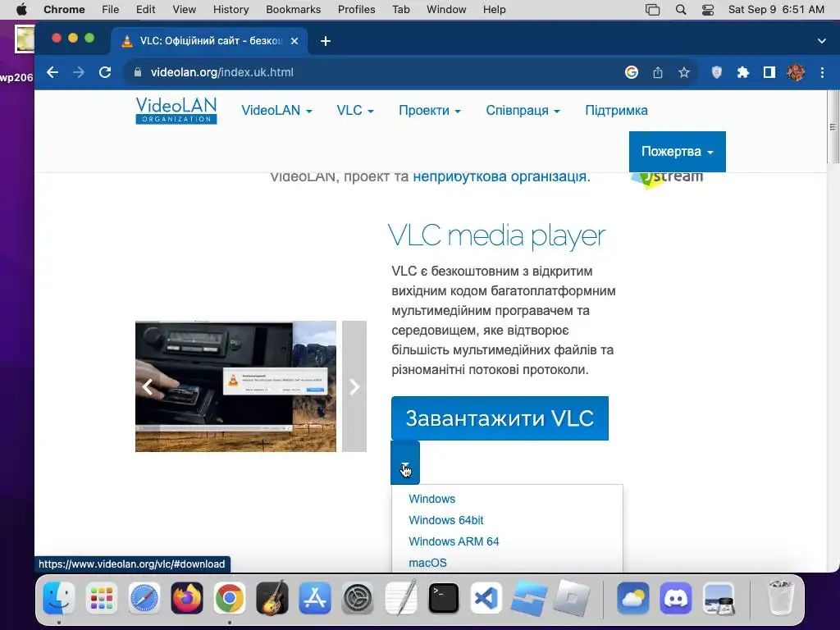Choose macOS download option
This screenshot has width=840, height=630.
(x=427, y=563)
